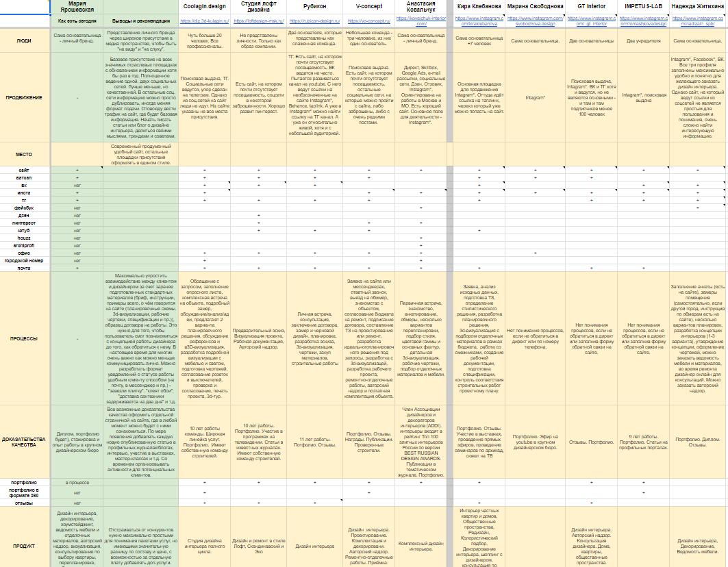Click the 'почта' row label

24,268
